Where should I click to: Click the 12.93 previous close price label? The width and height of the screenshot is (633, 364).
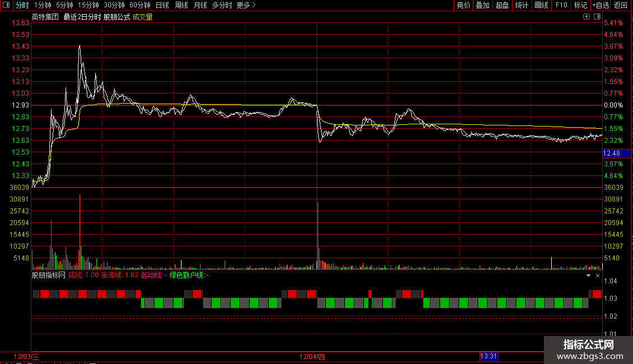21,105
